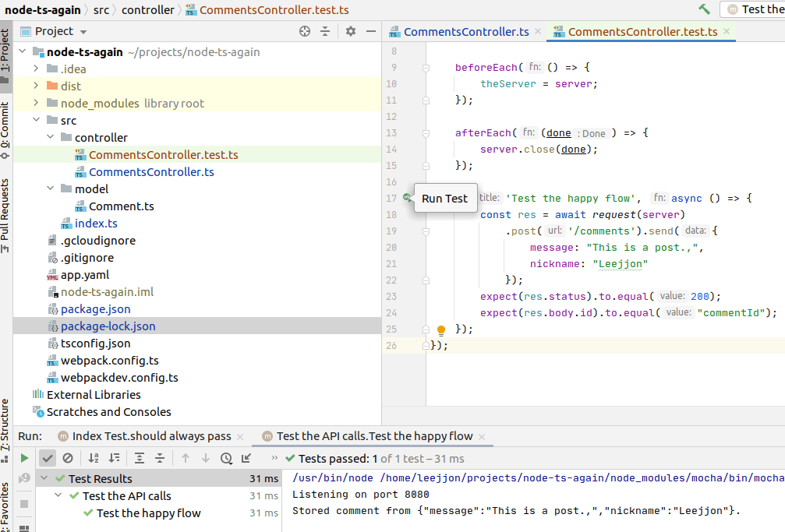Collapse the Test Results root node
Screen dimensions: 785x532
(44, 478)
